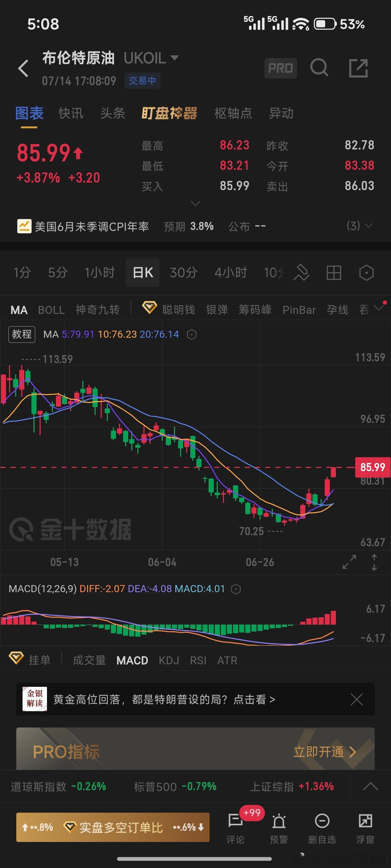Expand quote details chevron below prices
This screenshot has height=868, width=391.
(x=195, y=203)
